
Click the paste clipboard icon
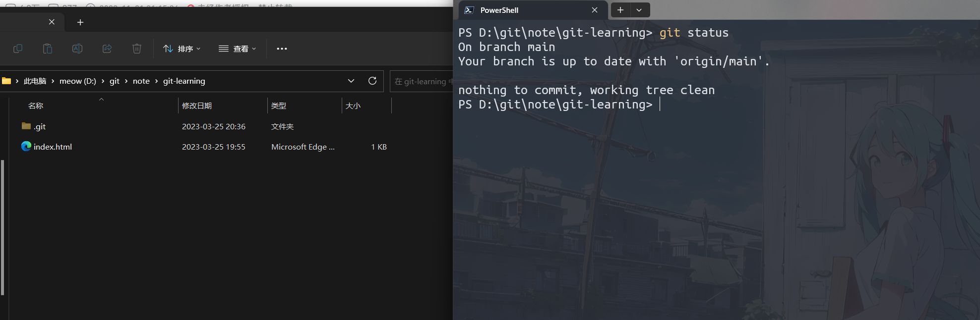[x=48, y=49]
